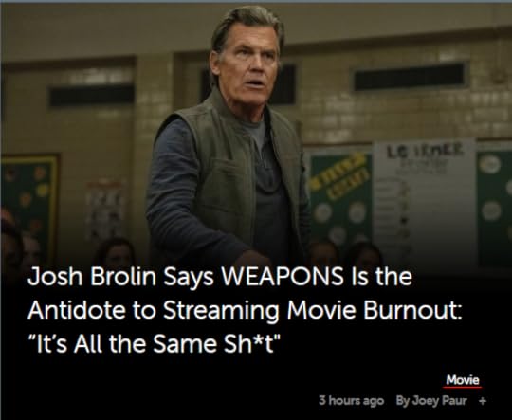Click the dark vent above the white poster
Image resolution: width=512 pixels, height=420 pixels.
point(410,77)
